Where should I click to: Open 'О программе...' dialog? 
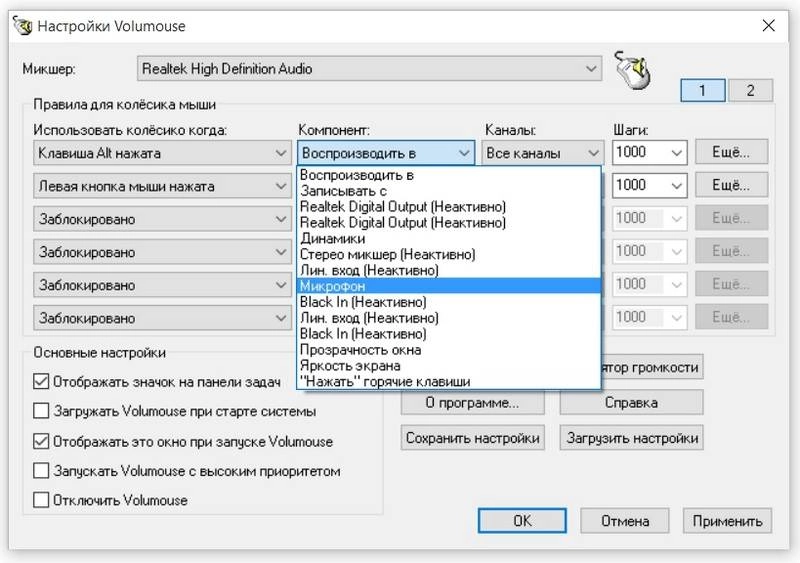click(x=472, y=403)
